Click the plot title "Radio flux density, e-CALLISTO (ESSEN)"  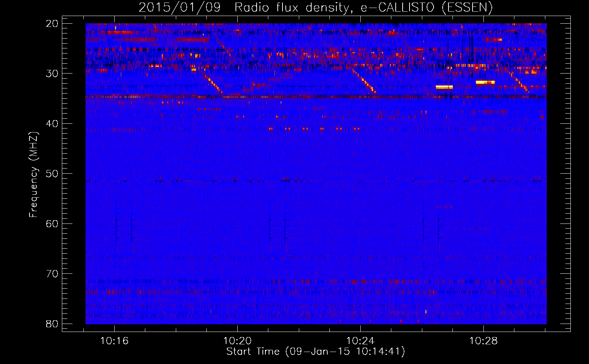tap(363, 7)
